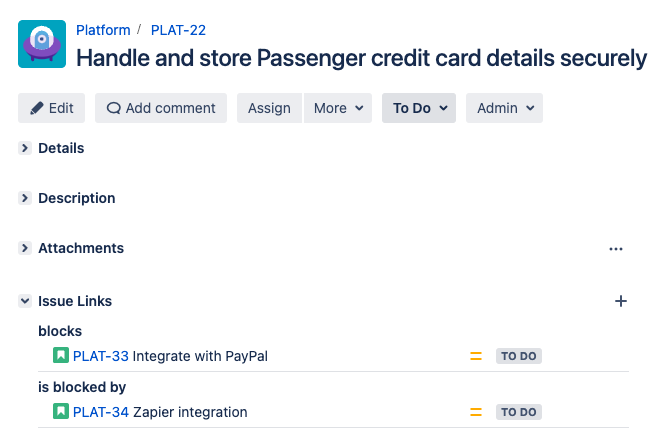Collapse the Issue Links section
The image size is (655, 444).
click(x=25, y=301)
